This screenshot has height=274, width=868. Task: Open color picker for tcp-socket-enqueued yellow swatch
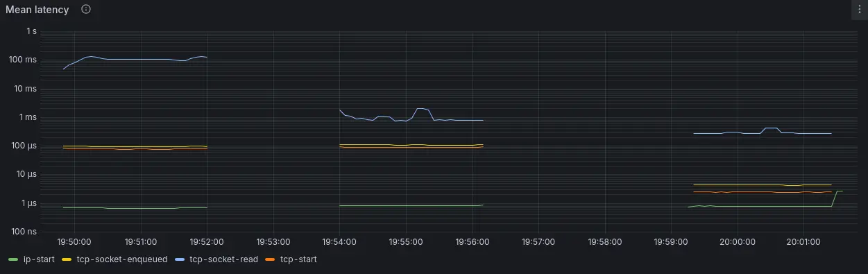point(67,259)
